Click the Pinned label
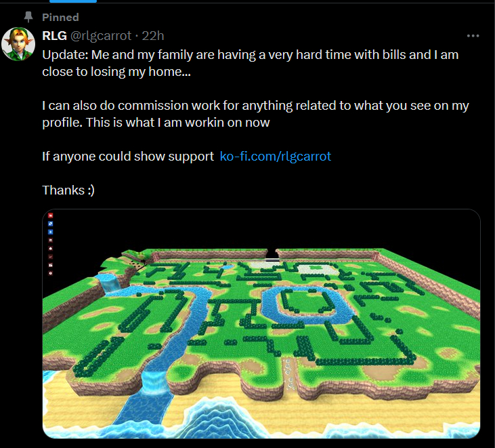 (61, 18)
